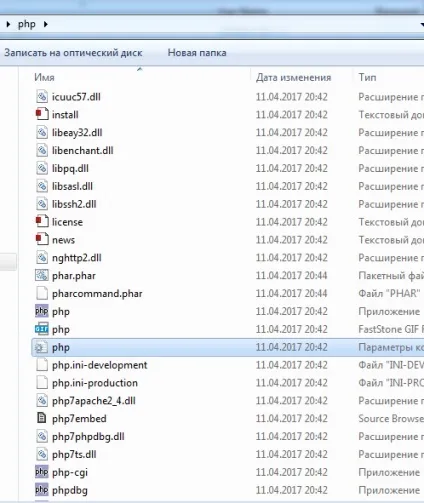Click the Параметры type cell of php
424x503 pixels.
point(391,347)
